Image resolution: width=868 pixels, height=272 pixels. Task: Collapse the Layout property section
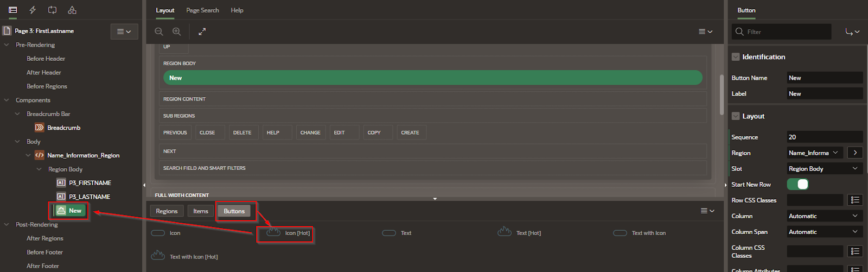(x=736, y=116)
